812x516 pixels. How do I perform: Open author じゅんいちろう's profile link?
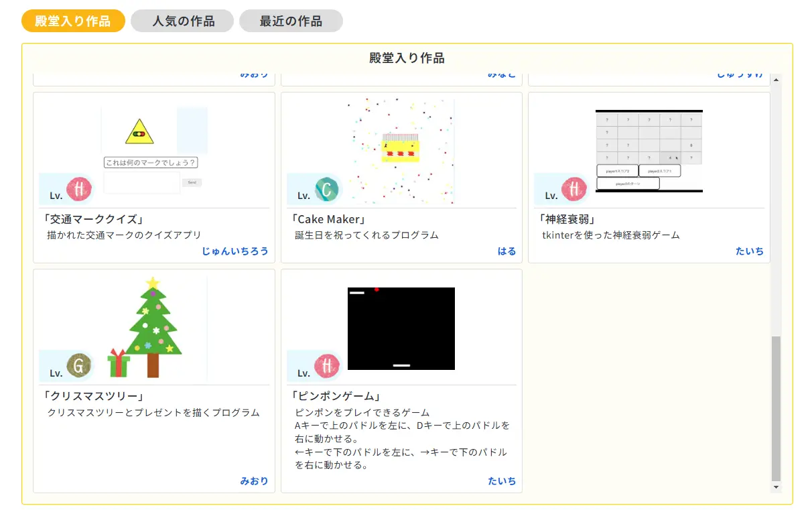point(235,251)
